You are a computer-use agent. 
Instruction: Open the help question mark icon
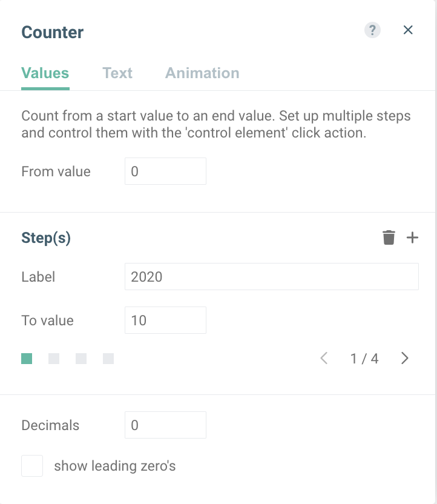(372, 30)
